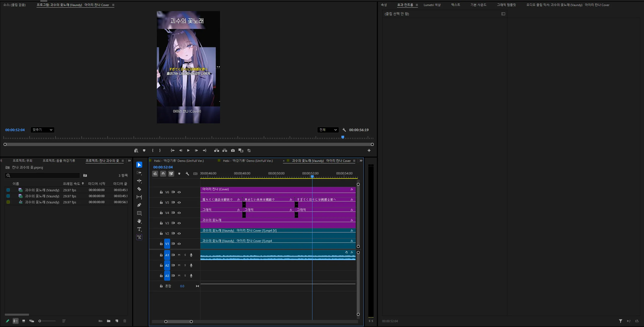644x327 pixels.
Task: Select the Pen tool in the toolbar
Action: click(139, 205)
